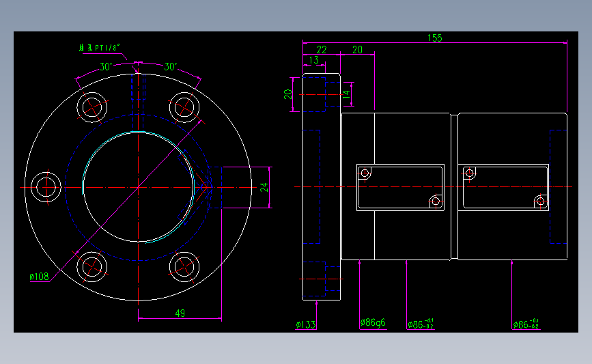
Task: Select the right 30° angle dimension
Action: (x=171, y=67)
